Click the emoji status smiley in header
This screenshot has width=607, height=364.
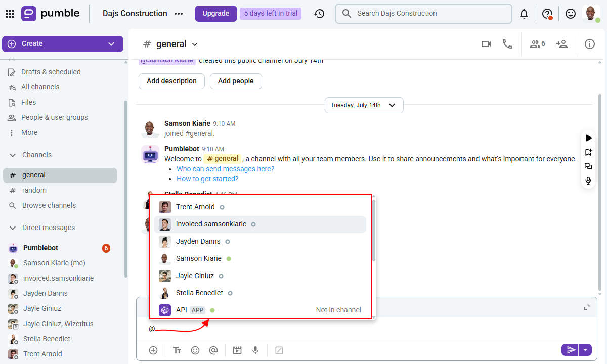(571, 14)
